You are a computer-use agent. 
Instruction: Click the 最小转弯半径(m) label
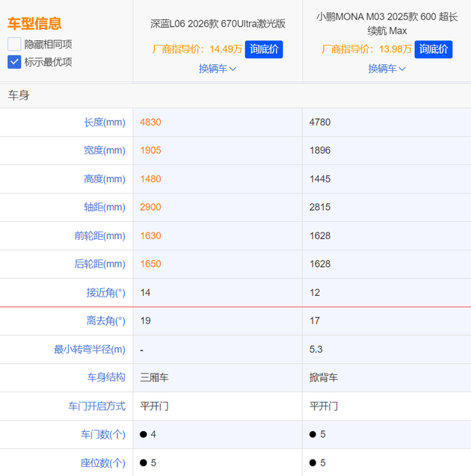click(90, 349)
